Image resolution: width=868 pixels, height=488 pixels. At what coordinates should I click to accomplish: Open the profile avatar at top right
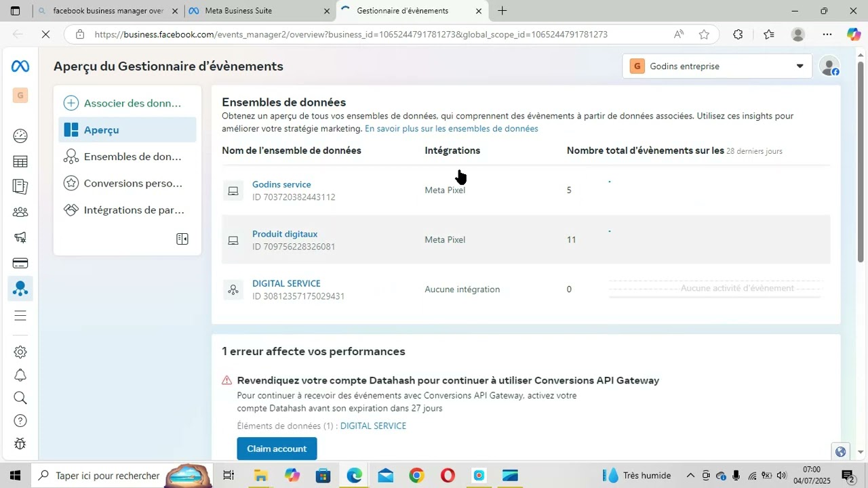tap(829, 66)
